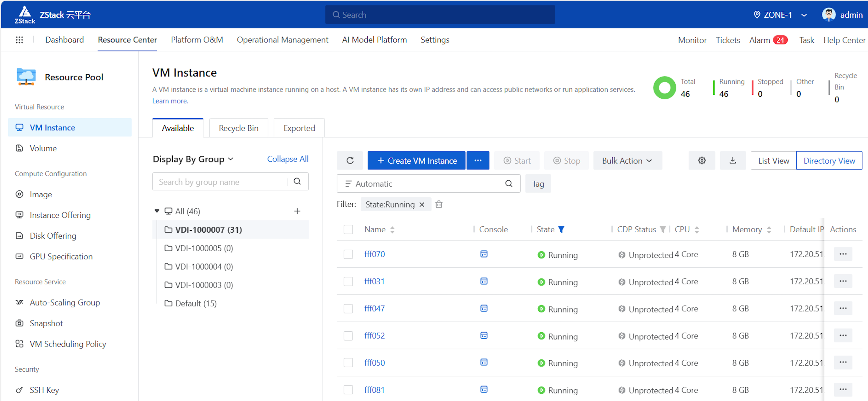Image resolution: width=868 pixels, height=401 pixels.
Task: Click the State column filter icon
Action: (561, 229)
